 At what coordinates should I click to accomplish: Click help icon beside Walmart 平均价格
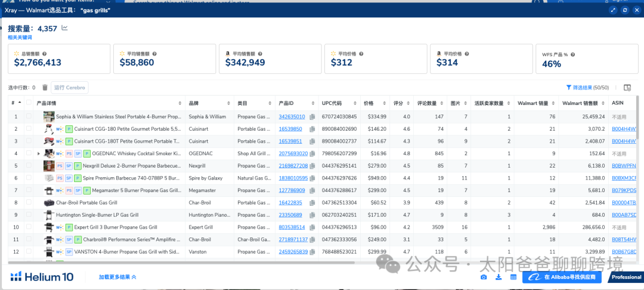pos(360,54)
